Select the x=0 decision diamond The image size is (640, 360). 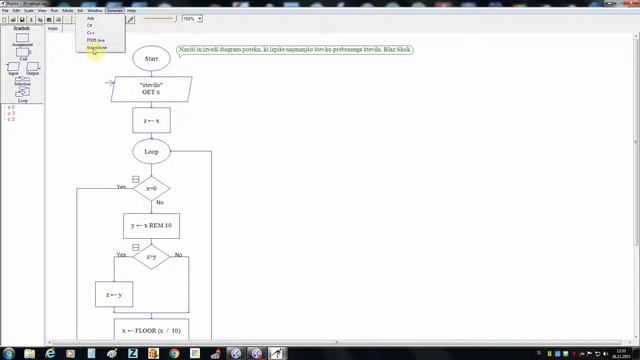(151, 188)
